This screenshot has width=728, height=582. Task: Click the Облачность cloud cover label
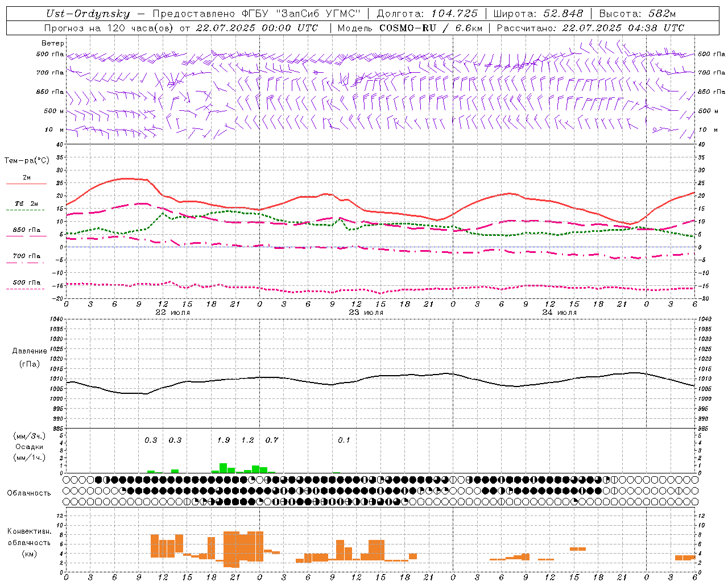[x=29, y=493]
